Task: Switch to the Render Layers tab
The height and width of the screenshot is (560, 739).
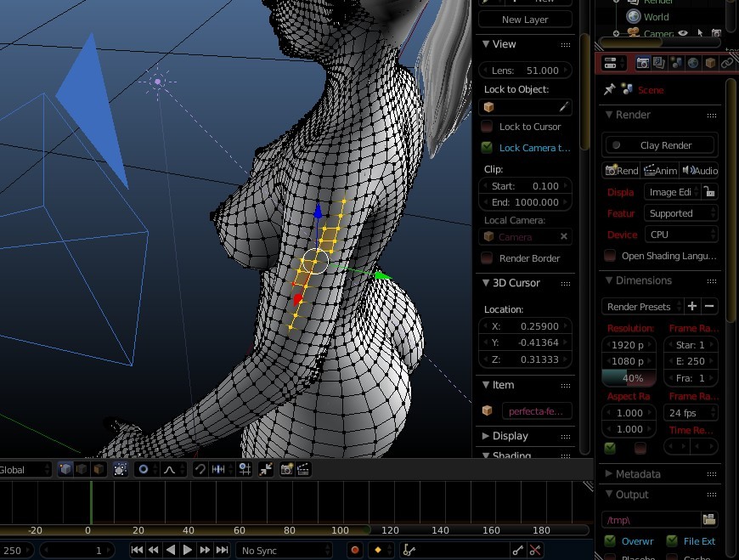Action: pos(661,62)
